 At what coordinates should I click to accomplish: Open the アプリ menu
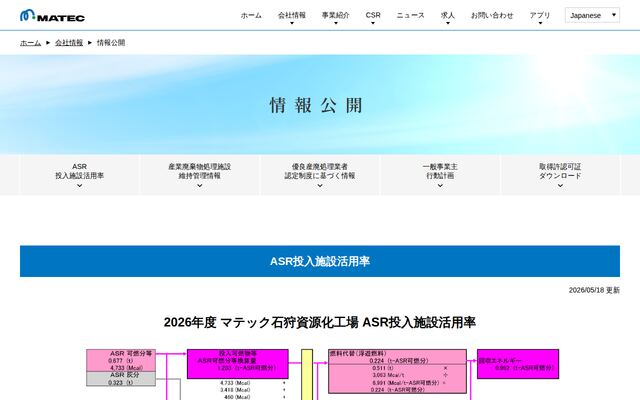[x=540, y=16]
